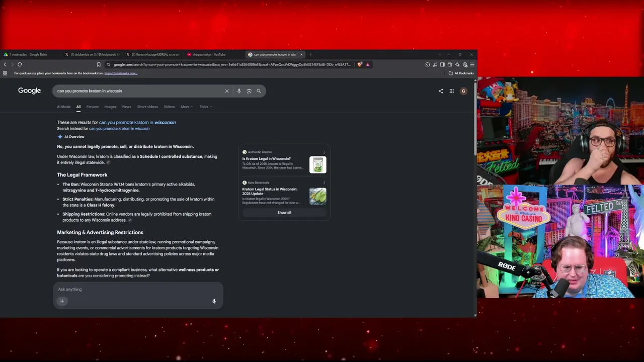Image resolution: width=644 pixels, height=362 pixels.
Task: Clear the Google search box with X
Action: (x=227, y=91)
